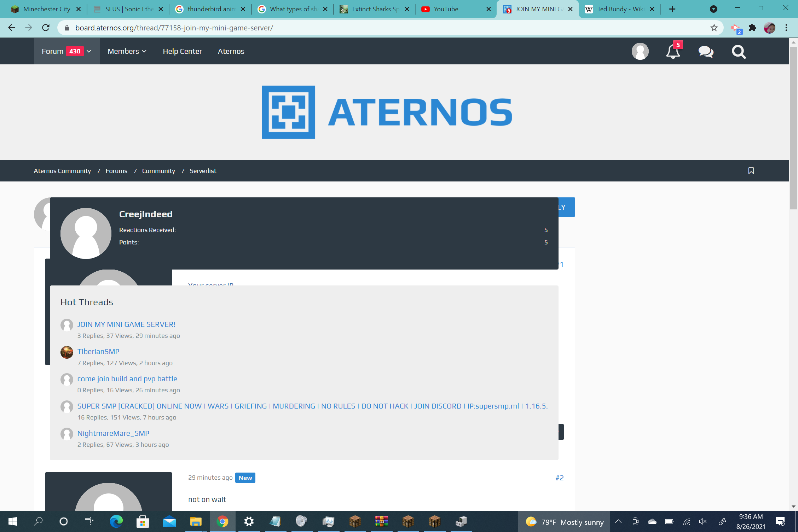Click the Wi-Fi network icon in system tray
The image size is (798, 532).
[x=687, y=522]
